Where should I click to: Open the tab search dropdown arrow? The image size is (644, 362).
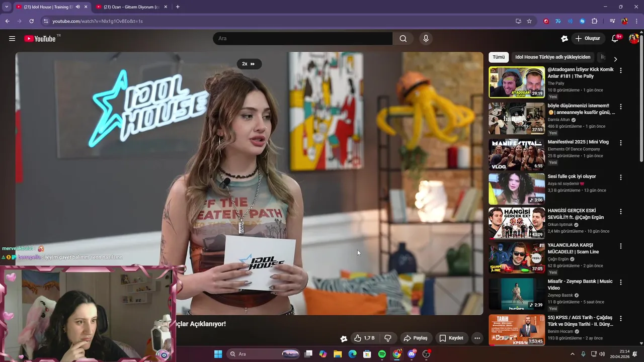[6, 7]
